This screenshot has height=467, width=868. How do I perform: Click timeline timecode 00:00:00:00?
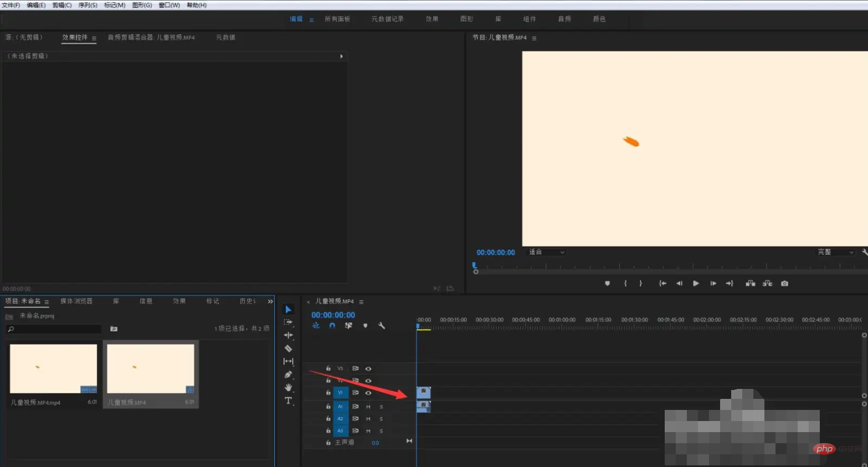[x=333, y=315]
